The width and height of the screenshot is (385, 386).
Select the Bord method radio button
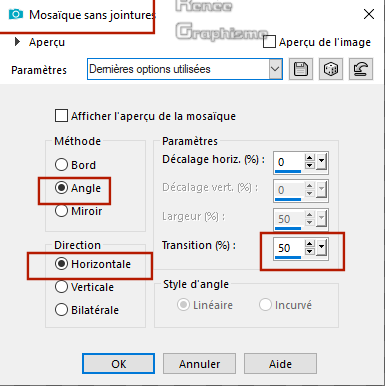(x=61, y=165)
